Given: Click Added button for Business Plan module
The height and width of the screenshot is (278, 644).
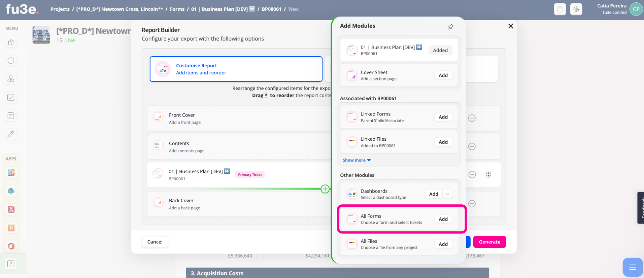Looking at the screenshot, I should click(x=440, y=50).
